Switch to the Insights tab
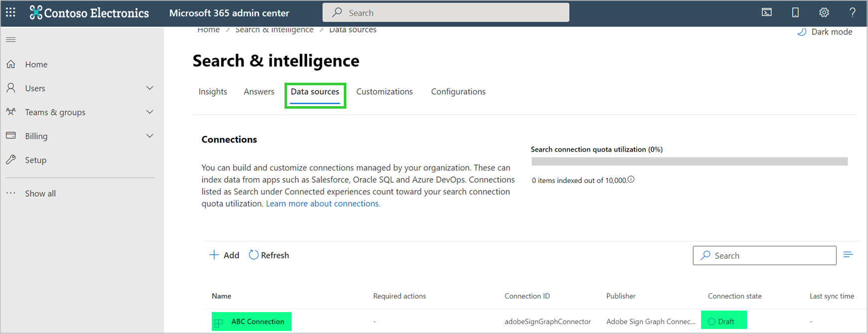 pos(213,92)
